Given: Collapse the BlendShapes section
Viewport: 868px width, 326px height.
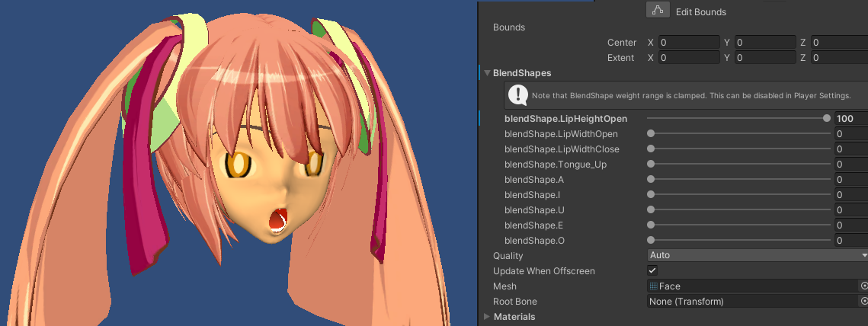Looking at the screenshot, I should click(x=487, y=73).
